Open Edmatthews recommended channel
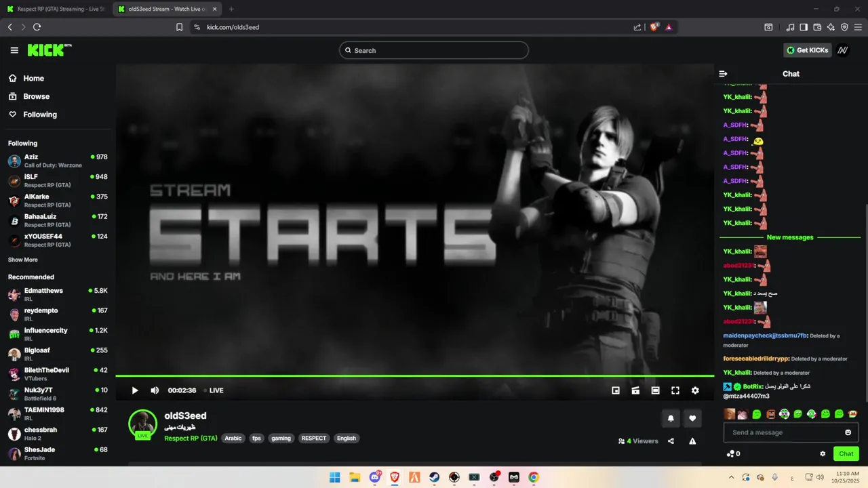This screenshot has height=488, width=868. (x=58, y=294)
